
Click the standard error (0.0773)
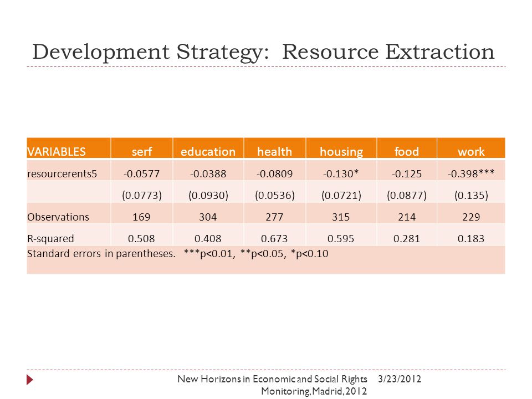141,196
